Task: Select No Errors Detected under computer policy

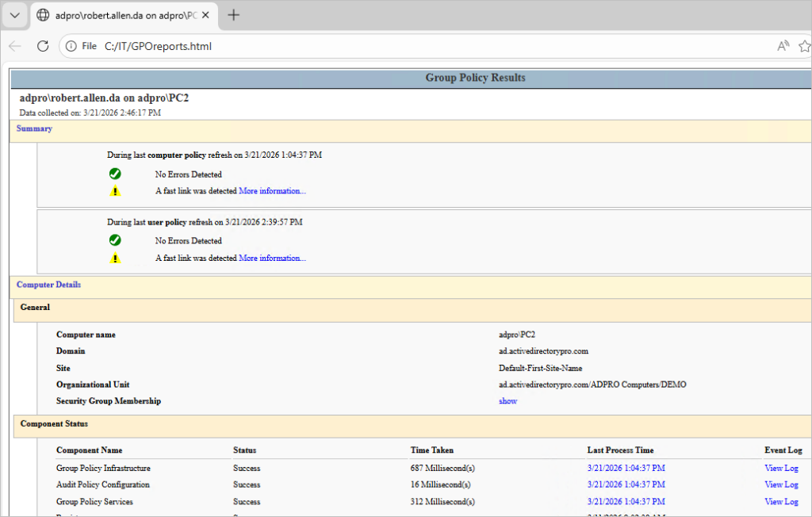Action: pos(189,174)
